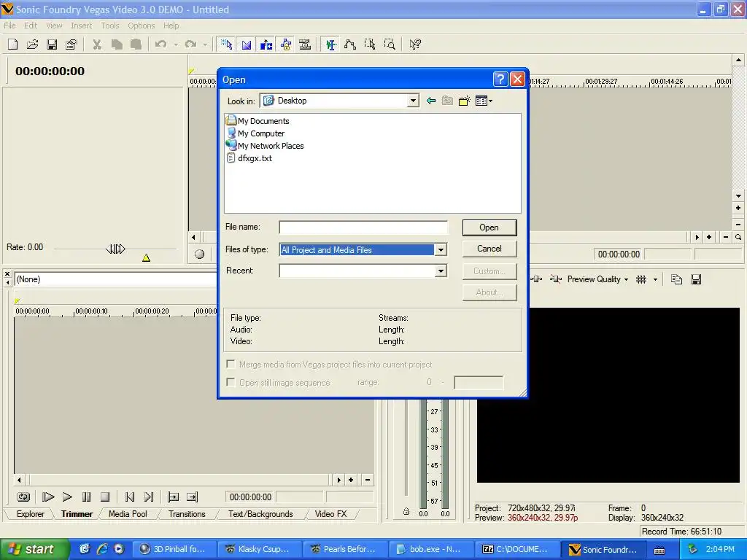The width and height of the screenshot is (747, 560).
Task: Click the Trimmer Stop button
Action: click(105, 497)
